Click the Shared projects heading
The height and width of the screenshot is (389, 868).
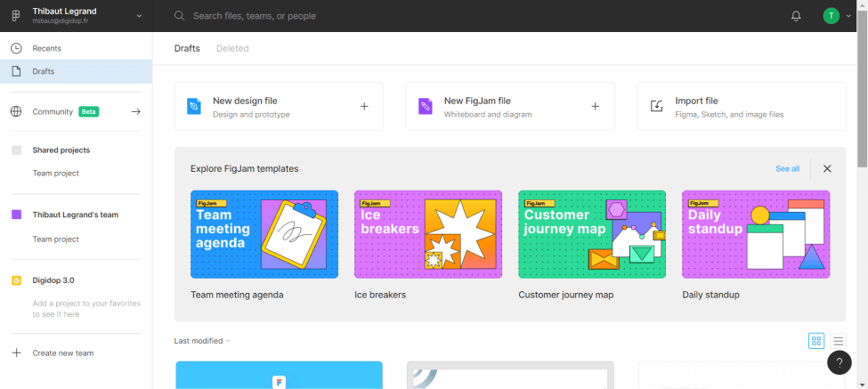click(x=61, y=150)
